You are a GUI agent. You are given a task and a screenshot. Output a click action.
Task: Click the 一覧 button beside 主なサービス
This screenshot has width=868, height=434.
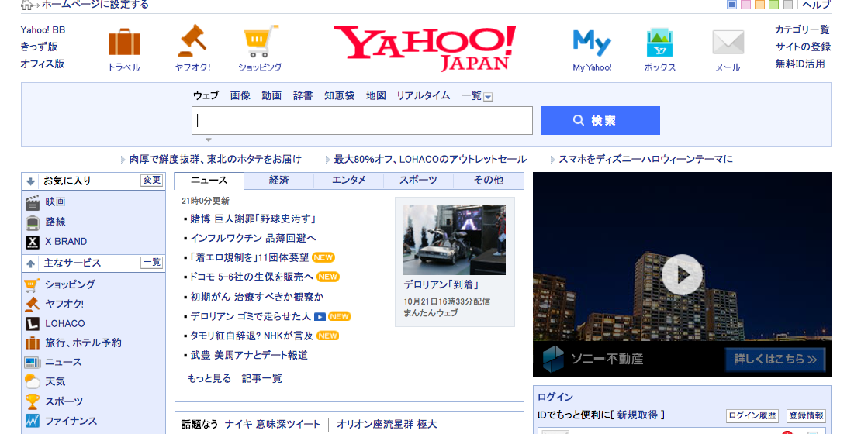point(152,263)
